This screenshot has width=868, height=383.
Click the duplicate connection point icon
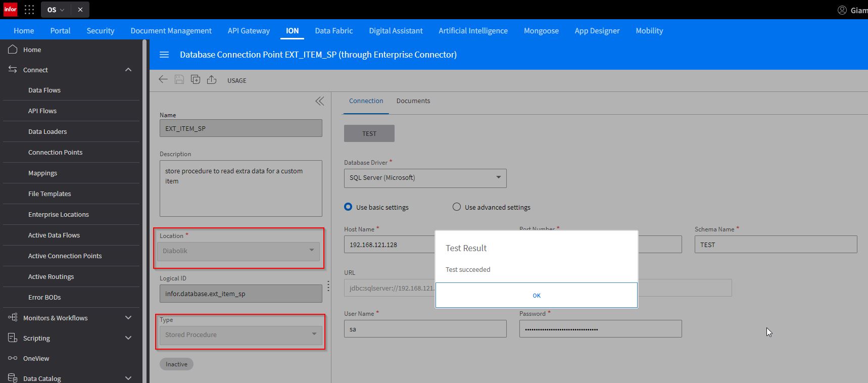point(196,80)
